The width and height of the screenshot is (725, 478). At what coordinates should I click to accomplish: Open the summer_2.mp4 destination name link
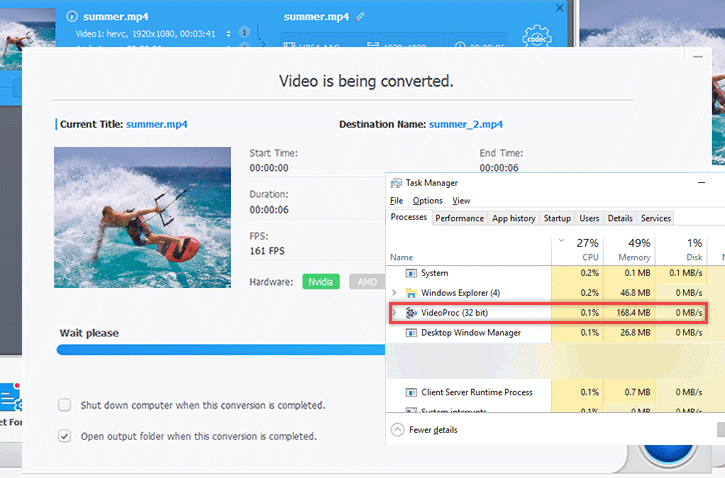coord(466,125)
